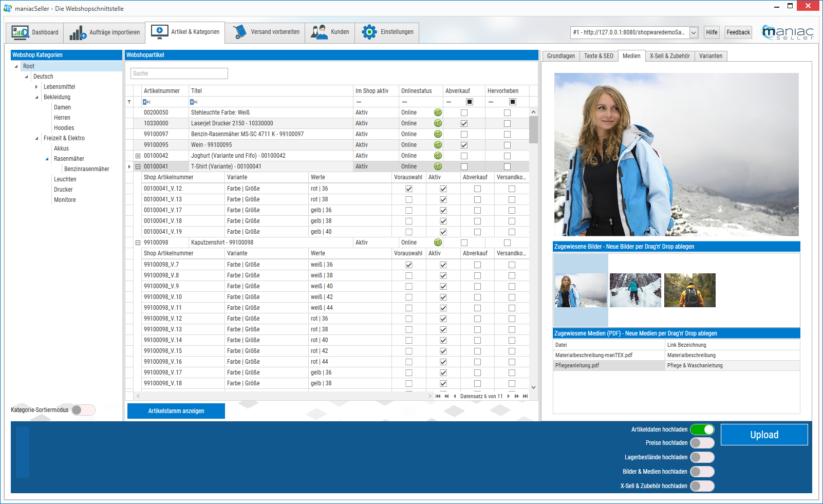Switch to the Varianten tab
Screen dimensions: 823x504
[x=710, y=56]
